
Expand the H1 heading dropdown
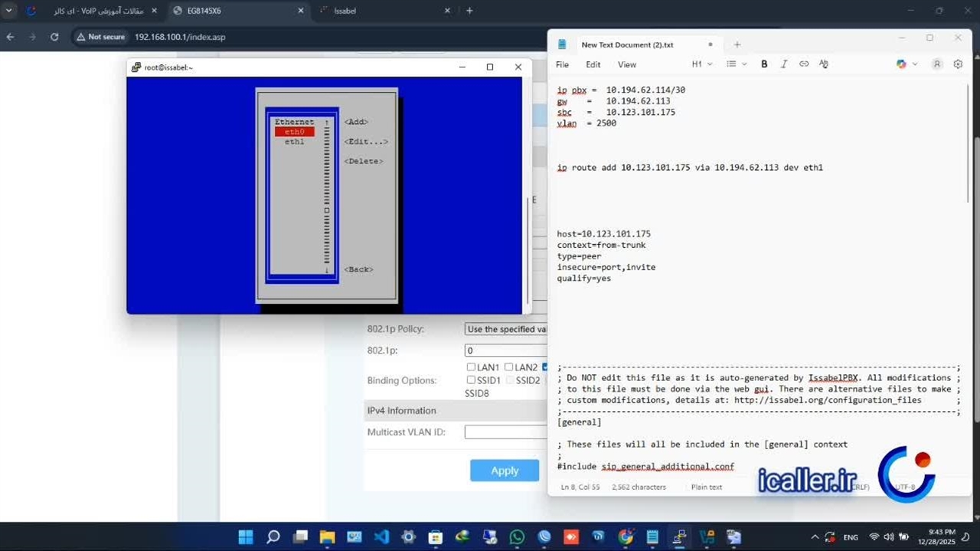tap(702, 64)
